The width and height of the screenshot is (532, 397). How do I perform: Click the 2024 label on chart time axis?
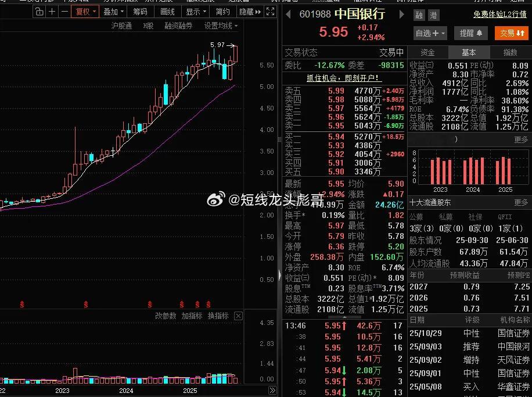[x=126, y=391]
